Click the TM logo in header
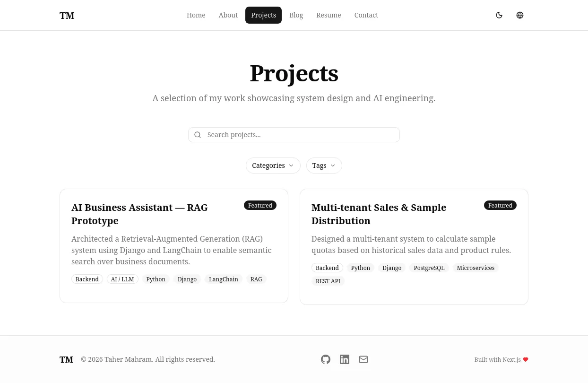The width and height of the screenshot is (588, 383). (x=67, y=16)
